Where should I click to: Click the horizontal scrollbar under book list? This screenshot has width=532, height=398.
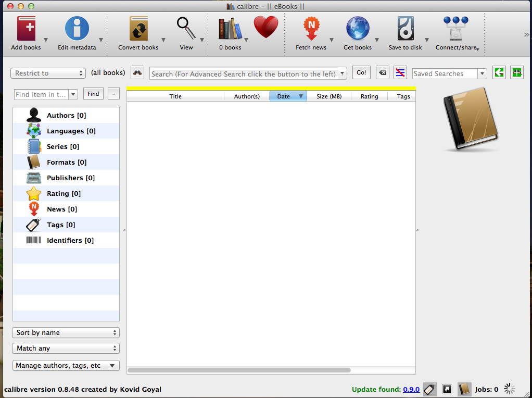coord(239,370)
